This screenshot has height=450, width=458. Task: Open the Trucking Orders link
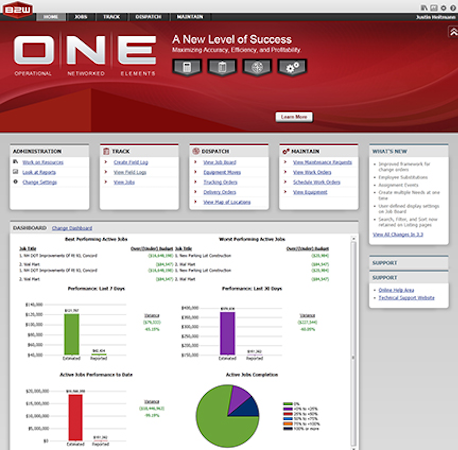220,182
